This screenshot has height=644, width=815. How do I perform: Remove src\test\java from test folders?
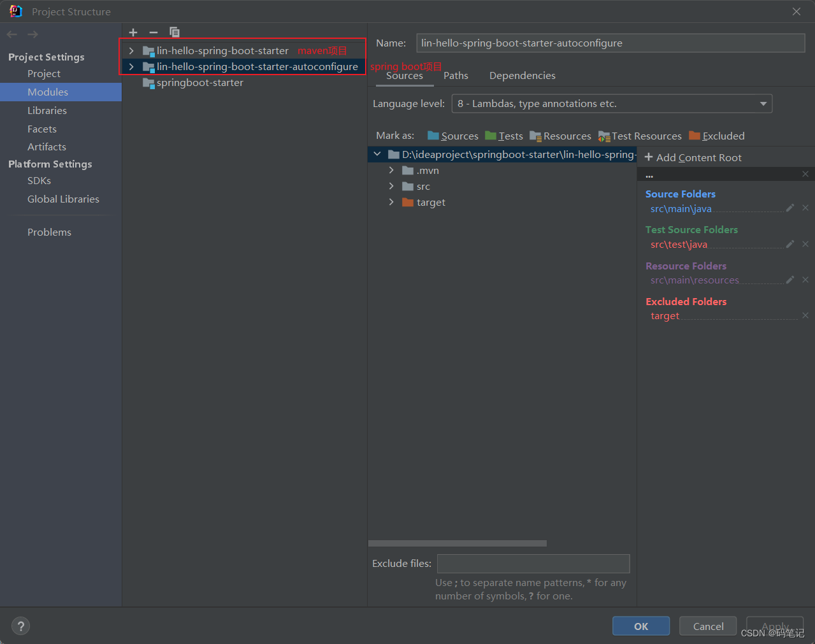tap(805, 244)
